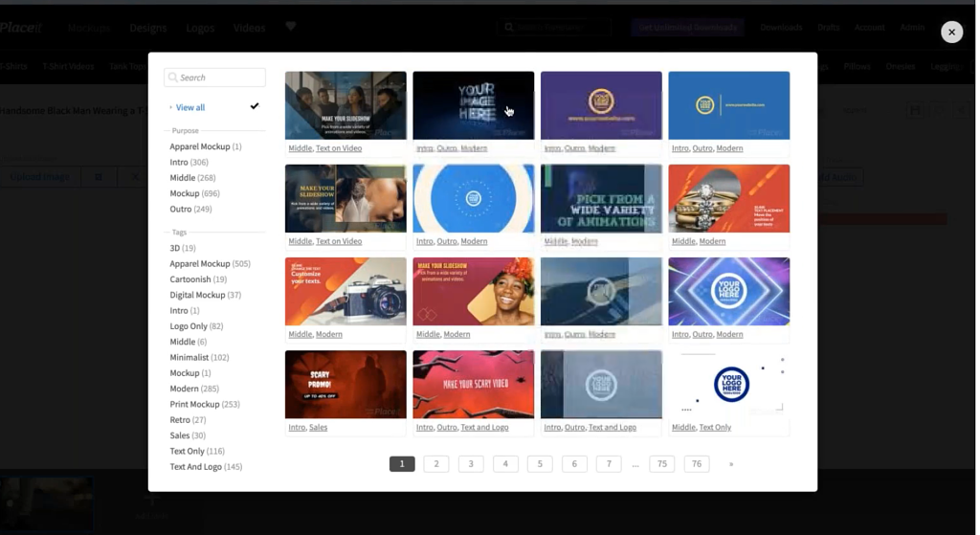Choose the neon diamond Your Logo Here template
Image resolution: width=980 pixels, height=535 pixels.
click(728, 291)
